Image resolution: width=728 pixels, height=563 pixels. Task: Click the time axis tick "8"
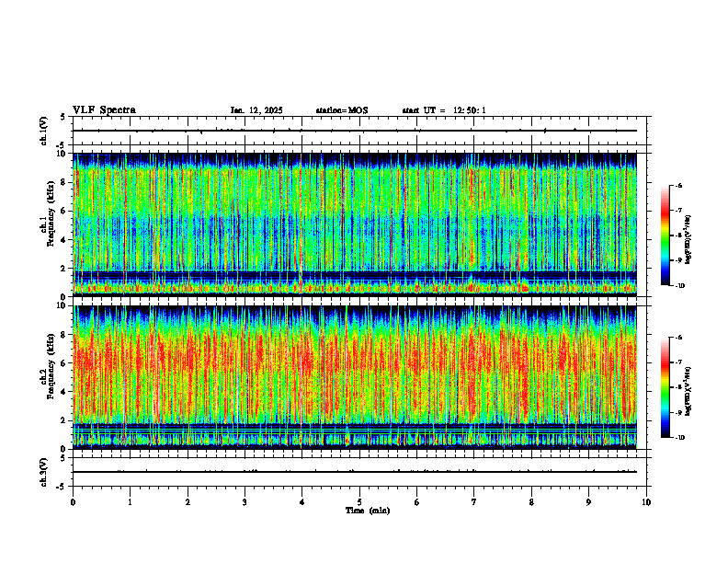(x=531, y=502)
